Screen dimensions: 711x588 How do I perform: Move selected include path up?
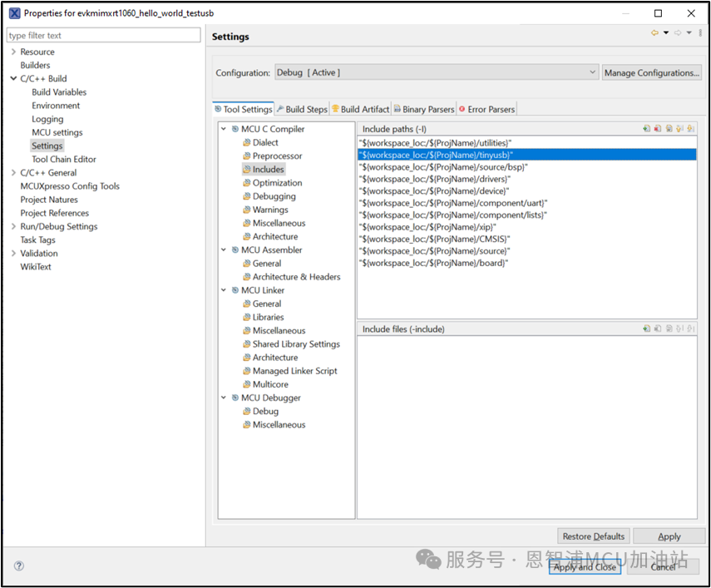click(679, 129)
